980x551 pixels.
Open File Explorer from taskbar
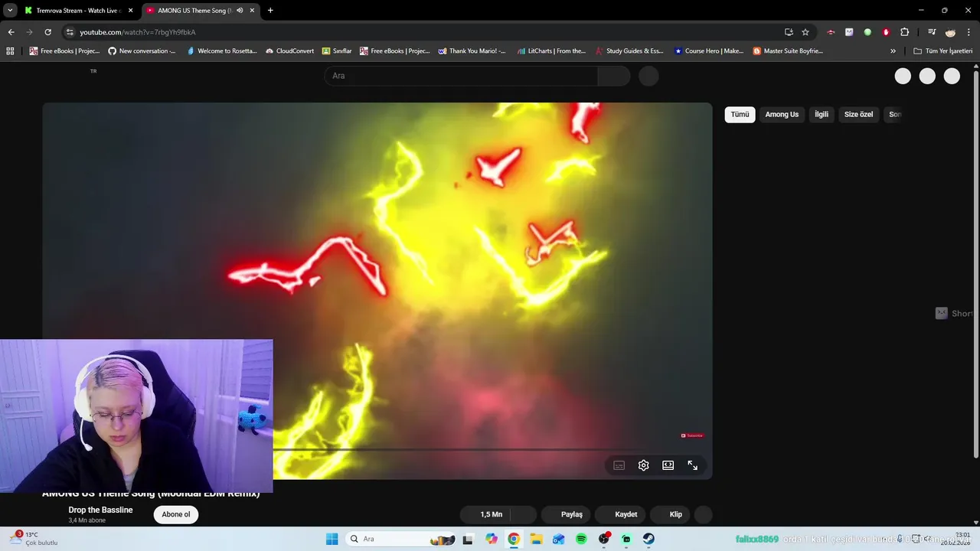coord(536,539)
